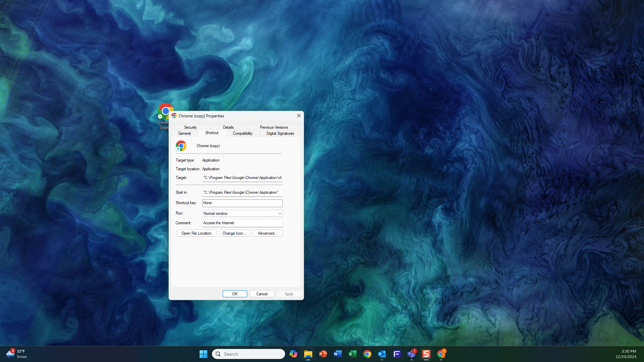Click the Shortcut key field
Viewport: 644px width, 362px height.
coord(242,203)
